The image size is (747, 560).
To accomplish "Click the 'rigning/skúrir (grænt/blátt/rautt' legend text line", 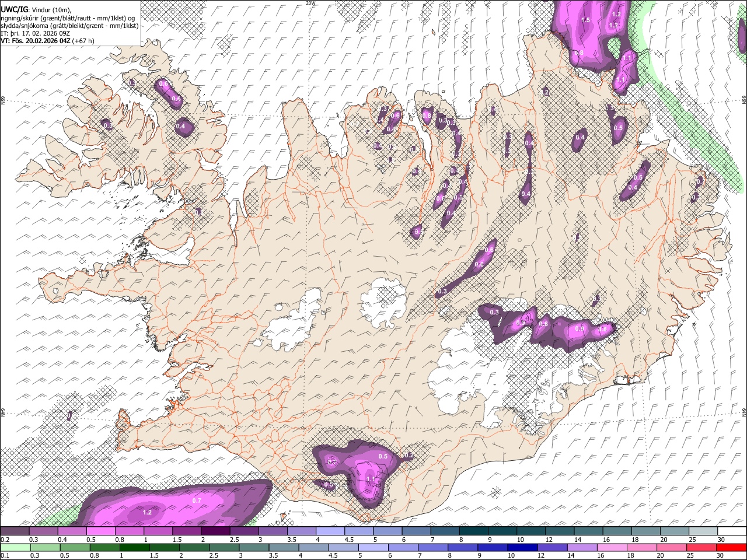I will coord(68,17).
